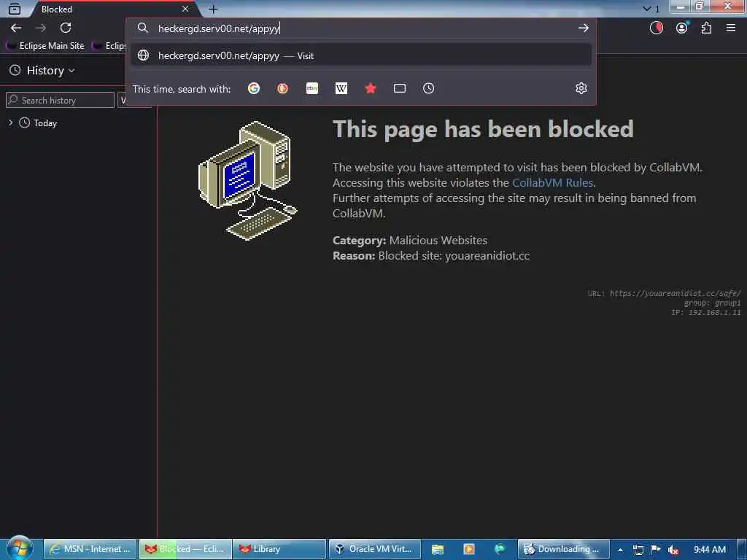Search bookmarks with star icon

point(371,88)
